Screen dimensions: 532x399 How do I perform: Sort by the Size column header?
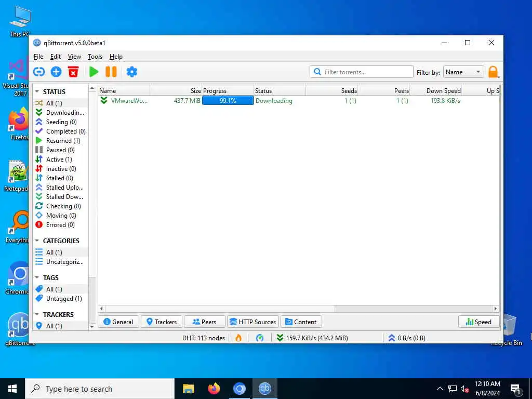pyautogui.click(x=176, y=90)
